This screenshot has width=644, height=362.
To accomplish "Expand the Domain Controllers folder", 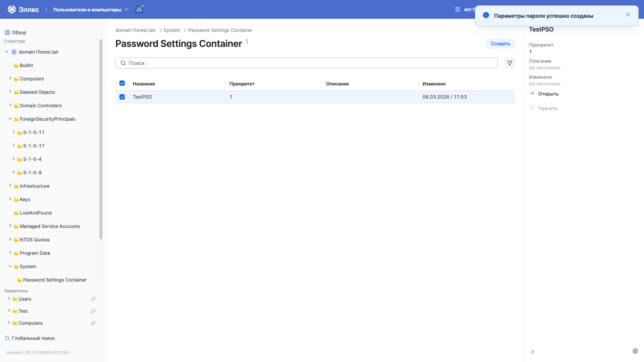I will pos(10,105).
